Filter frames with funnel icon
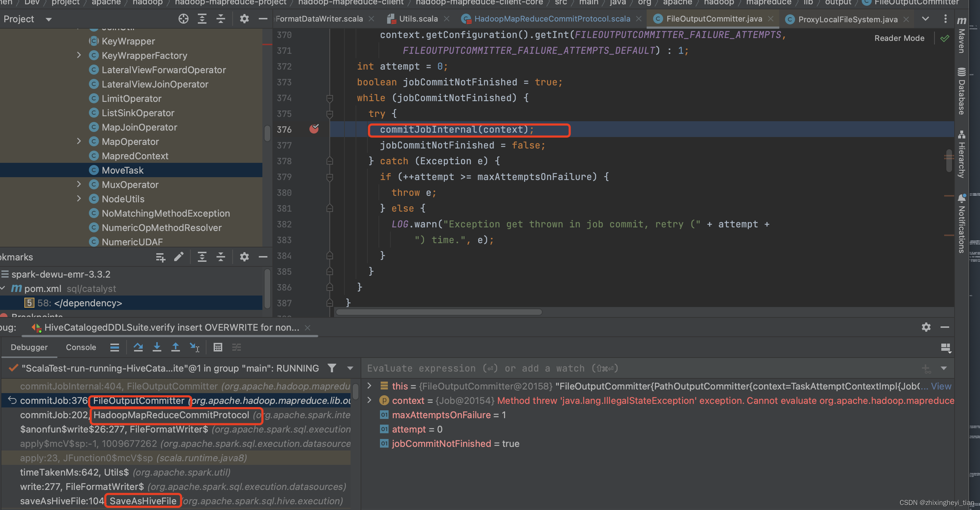Viewport: 980px width, 510px height. coord(332,368)
